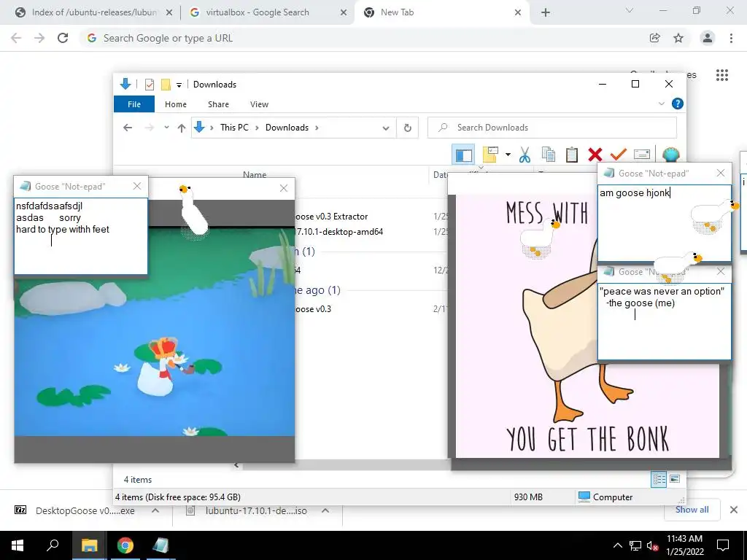The width and height of the screenshot is (747, 560).
Task: Click This PC in the address path
Action: tap(234, 128)
